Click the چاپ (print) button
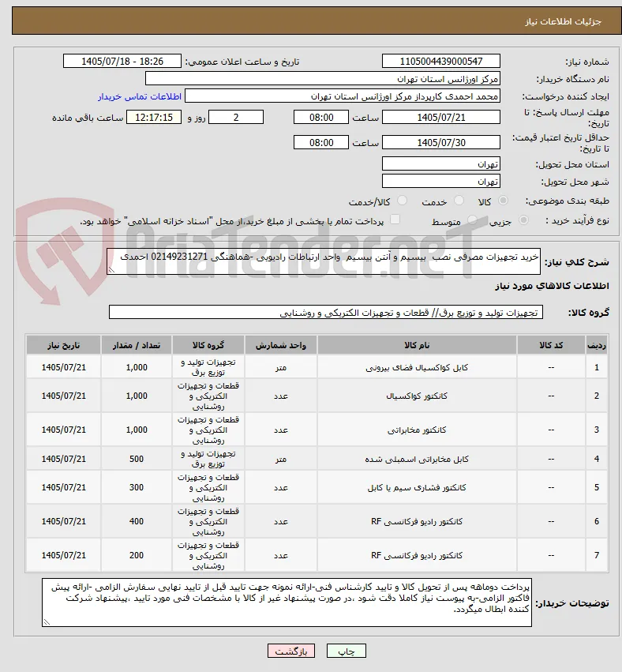Image resolution: width=622 pixels, height=672 pixels. tap(347, 651)
